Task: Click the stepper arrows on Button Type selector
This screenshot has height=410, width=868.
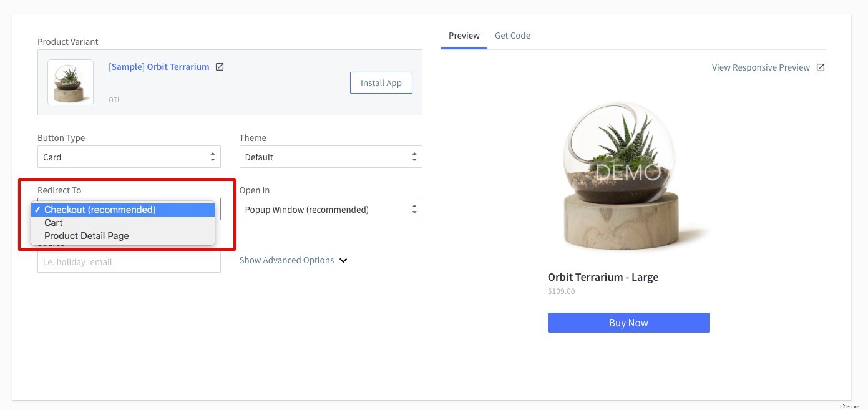Action: coord(212,157)
